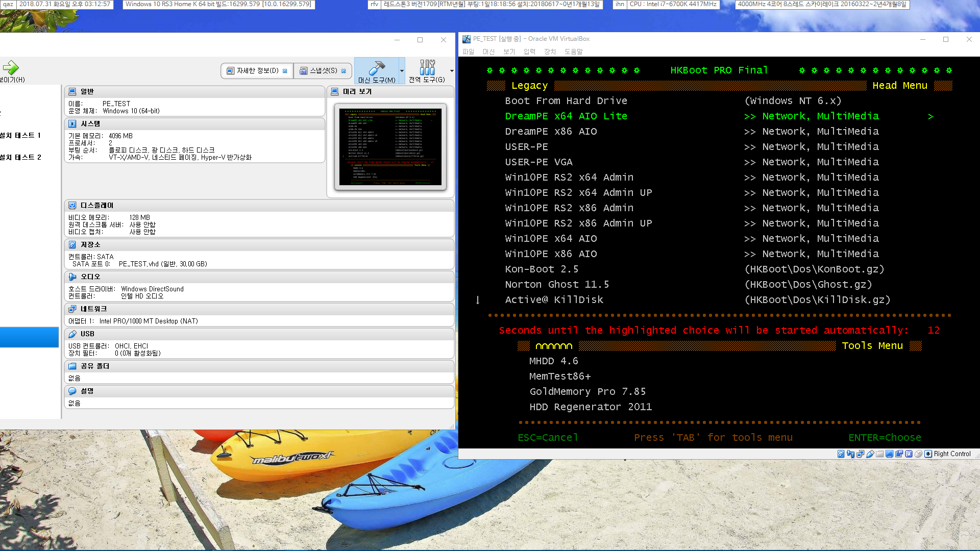Viewport: 980px width, 551px height.
Task: Click the USB devices status icon
Action: [x=870, y=454]
